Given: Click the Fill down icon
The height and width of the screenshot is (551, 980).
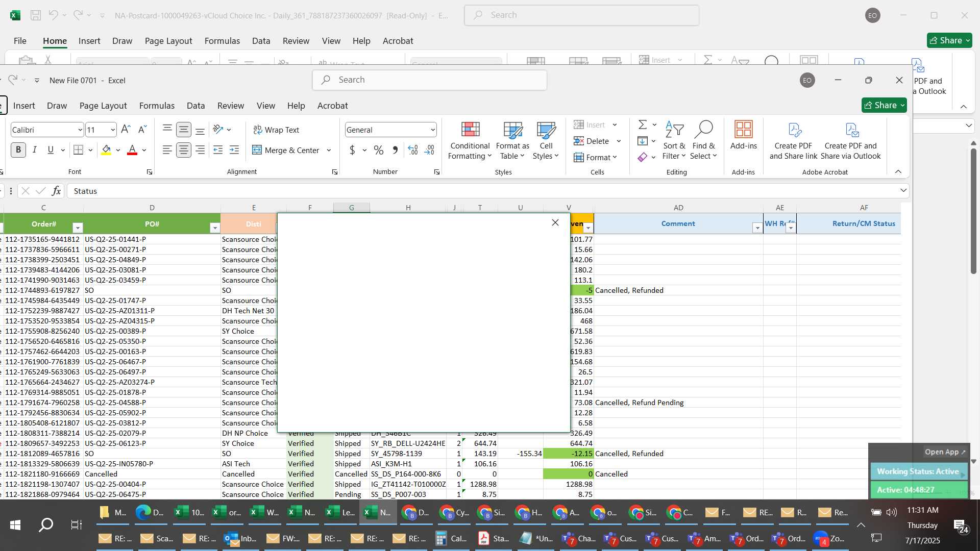Looking at the screenshot, I should click(x=643, y=141).
